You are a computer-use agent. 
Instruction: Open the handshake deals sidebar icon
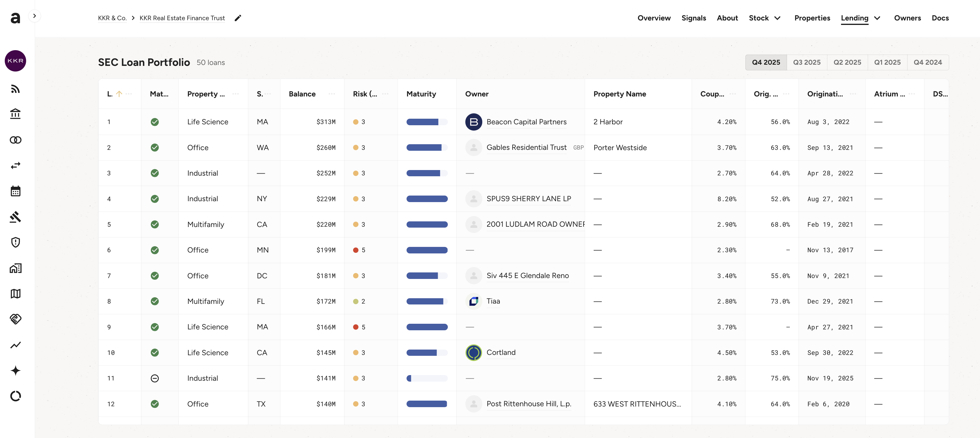[15, 319]
